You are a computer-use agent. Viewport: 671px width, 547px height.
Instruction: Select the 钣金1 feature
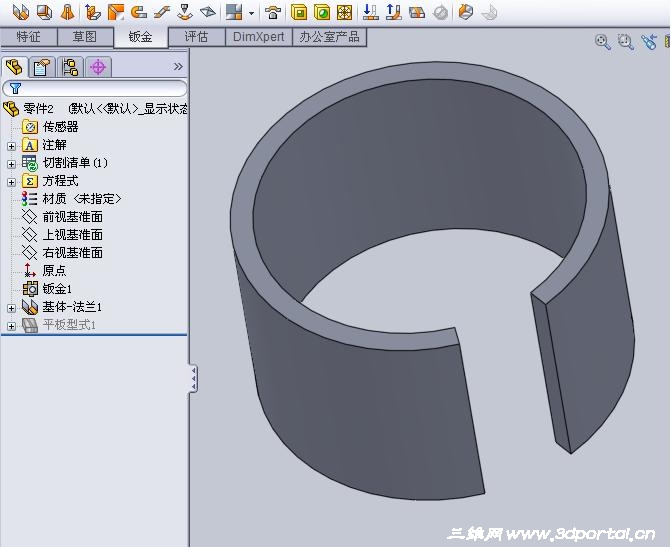[47, 288]
